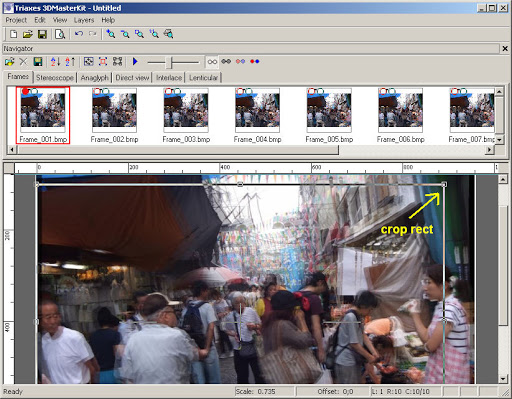This screenshot has height=399, width=512.
Task: Click the frame alignment icon in Navigator toolbar
Action: 88,62
